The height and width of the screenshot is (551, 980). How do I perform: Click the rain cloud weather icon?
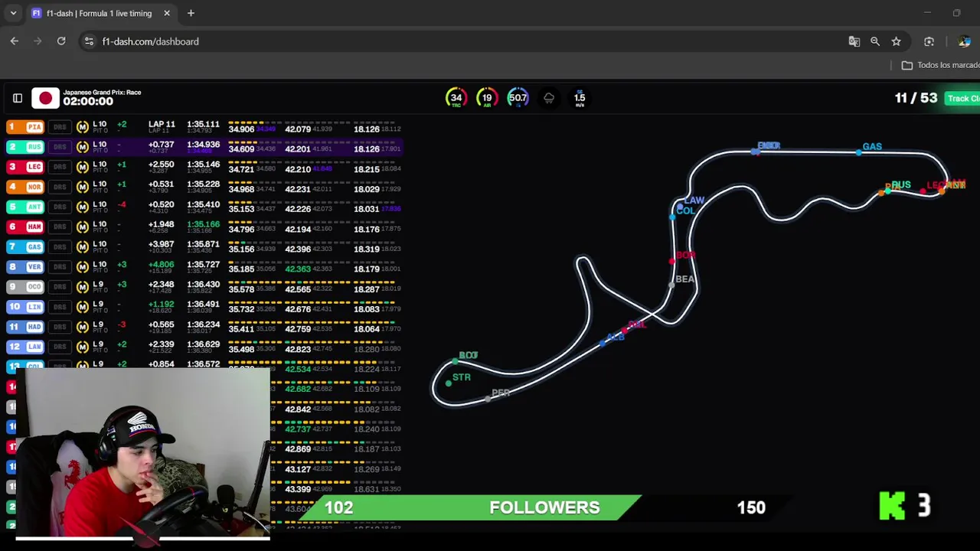(x=549, y=98)
